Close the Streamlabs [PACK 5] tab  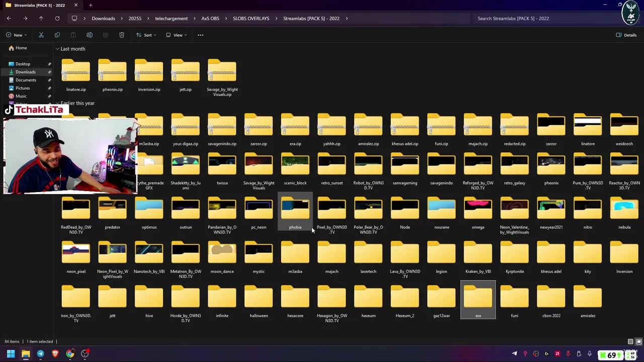[75, 5]
